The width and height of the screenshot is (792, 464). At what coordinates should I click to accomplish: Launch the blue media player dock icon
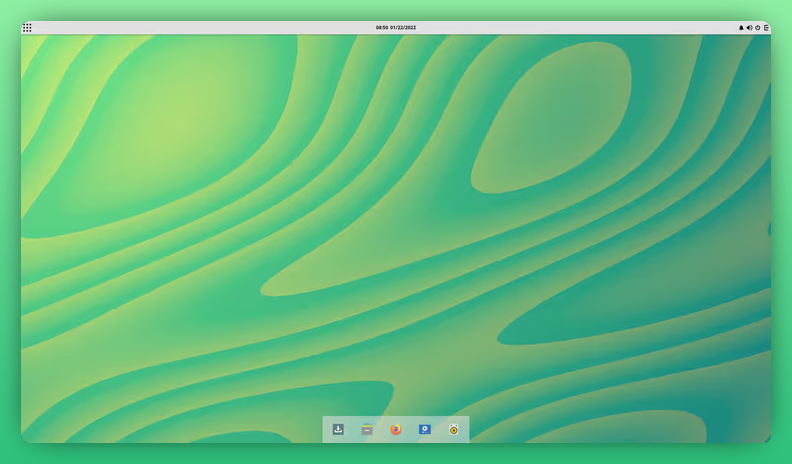(x=425, y=429)
